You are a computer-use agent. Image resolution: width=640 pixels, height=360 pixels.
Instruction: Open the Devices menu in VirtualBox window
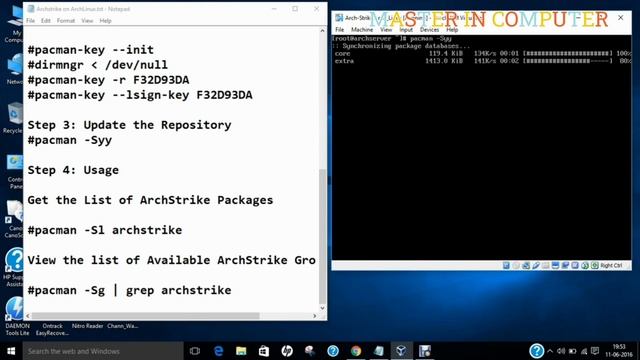pyautogui.click(x=429, y=30)
